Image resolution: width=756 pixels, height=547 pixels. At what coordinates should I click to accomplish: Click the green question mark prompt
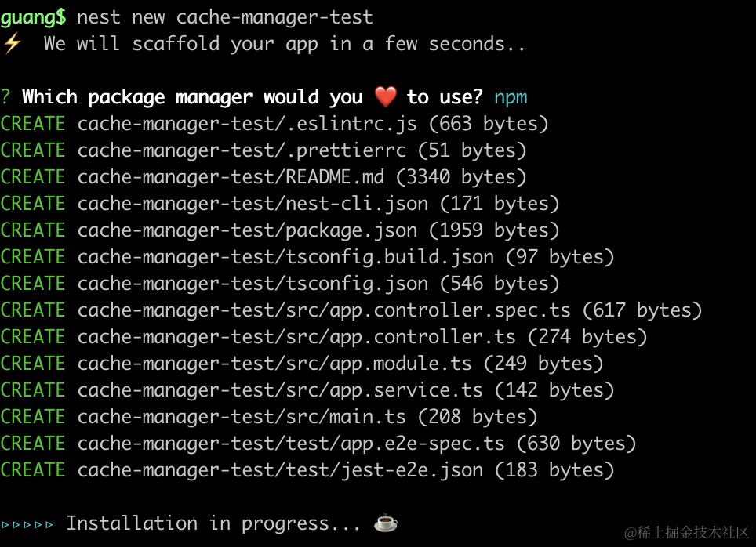pos(6,97)
